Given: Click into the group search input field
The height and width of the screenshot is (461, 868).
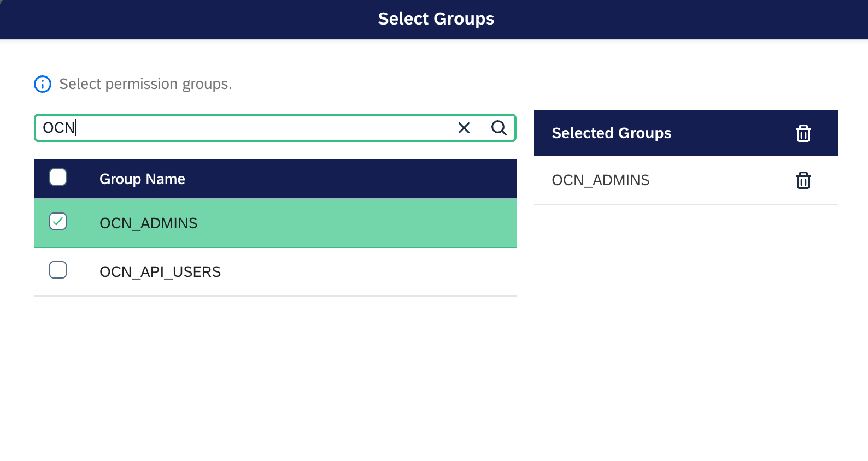Looking at the screenshot, I should pyautogui.click(x=262, y=128).
